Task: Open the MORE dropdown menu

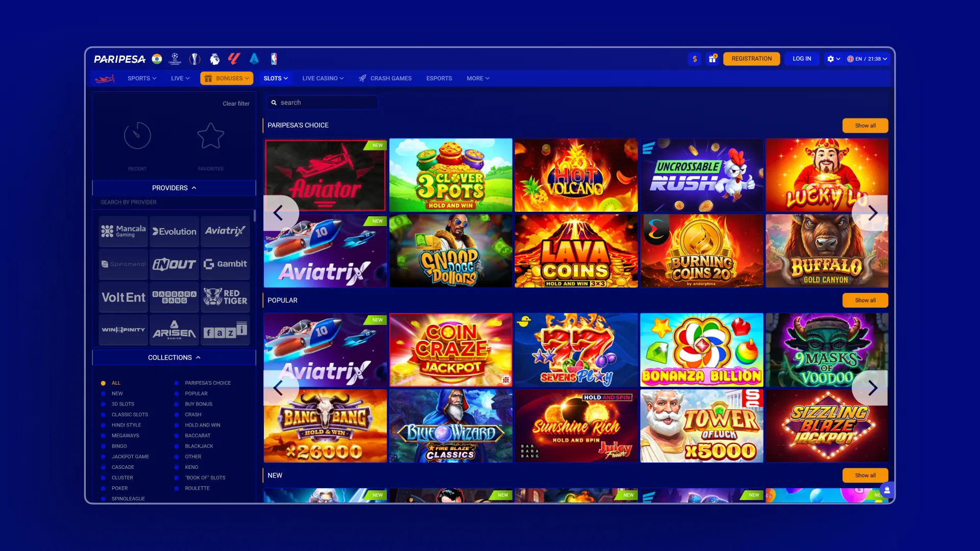Action: coord(478,79)
